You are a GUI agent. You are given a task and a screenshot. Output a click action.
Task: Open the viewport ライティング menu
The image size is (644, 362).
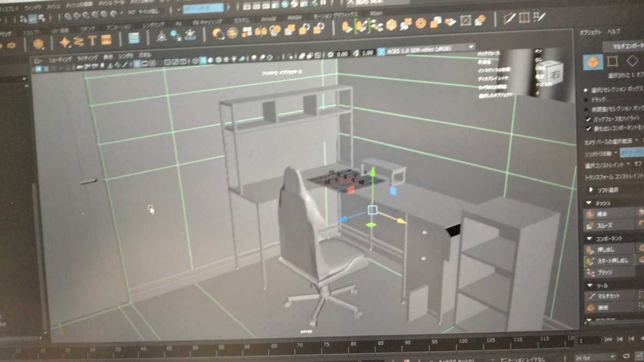pyautogui.click(x=86, y=58)
